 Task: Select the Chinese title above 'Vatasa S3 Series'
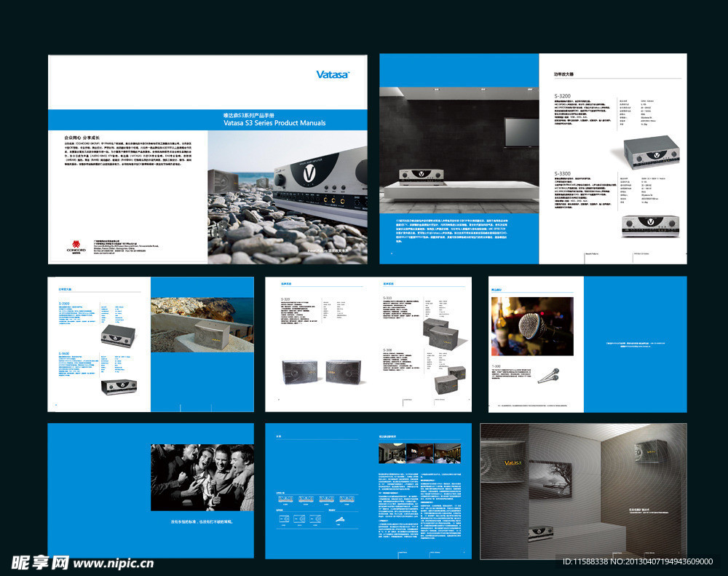[x=249, y=115]
